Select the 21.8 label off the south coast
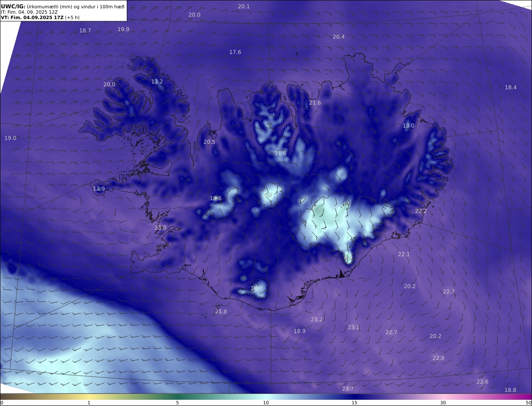This screenshot has width=532, height=406. [221, 311]
